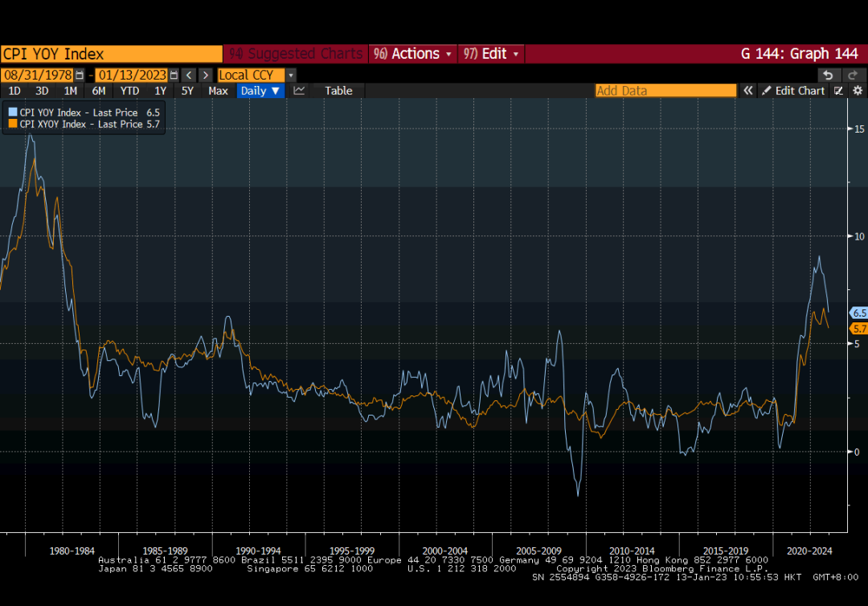Click the annotate checkbox-pencil icon
Screen dimensions: 868x606
click(x=839, y=91)
